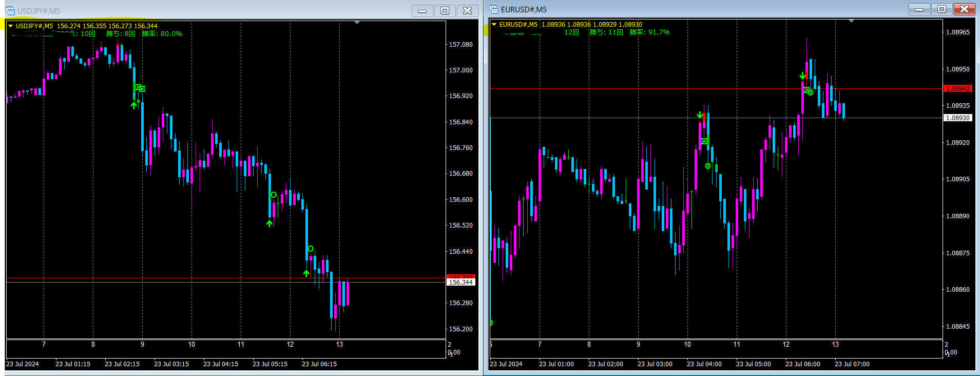Maximize the USDJPY chart window
This screenshot has height=376, width=980.
[x=445, y=11]
